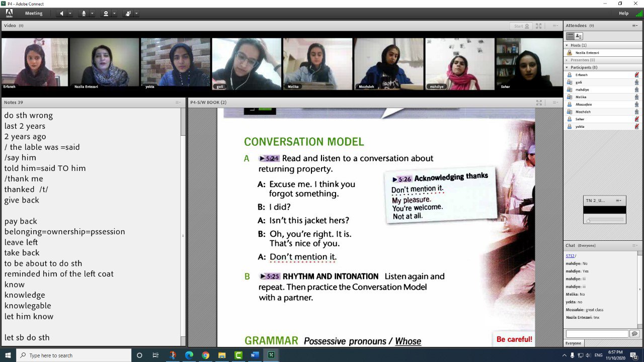644x362 pixels.
Task: Maximize the P4-S/W BOOK share pod
Action: point(539,103)
